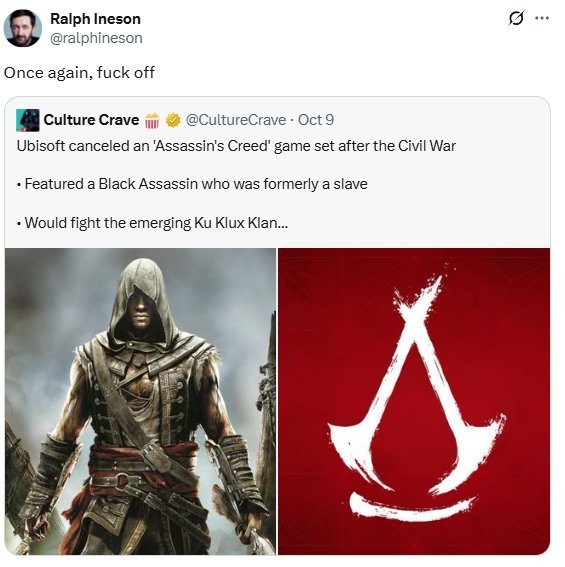Viewport: 565px width, 567px height.
Task: Click the "Once again" tweet text
Action: (x=80, y=73)
